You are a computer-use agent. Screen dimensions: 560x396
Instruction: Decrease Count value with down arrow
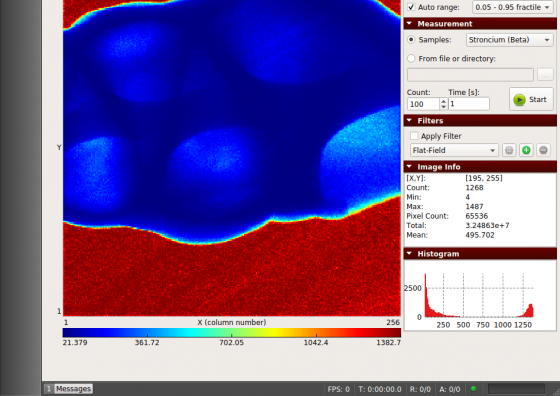(x=443, y=107)
